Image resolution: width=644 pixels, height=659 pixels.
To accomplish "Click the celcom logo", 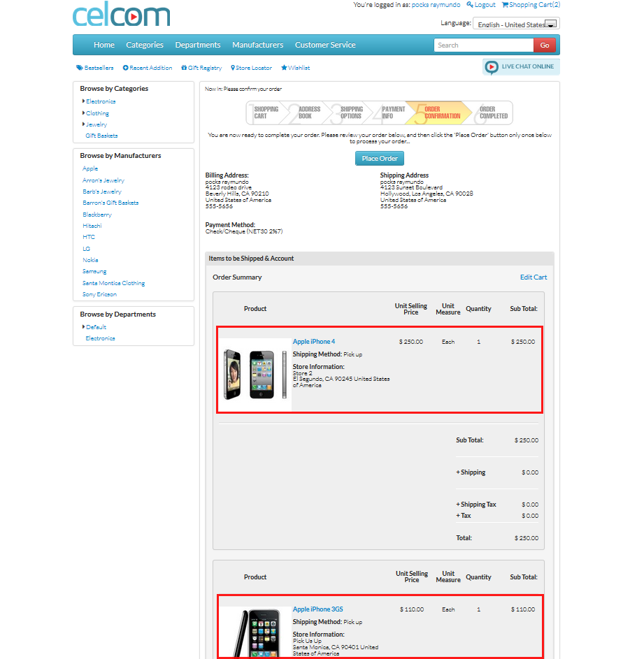I will click(x=121, y=14).
